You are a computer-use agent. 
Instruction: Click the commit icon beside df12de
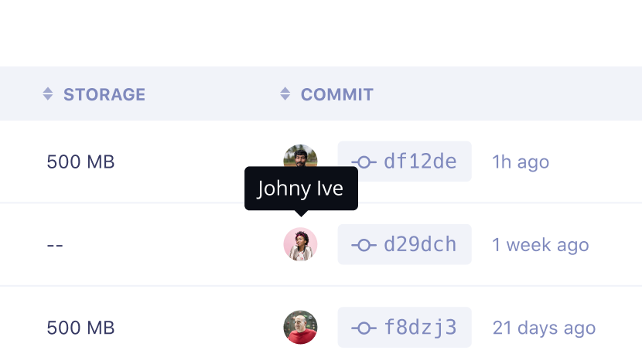364,162
